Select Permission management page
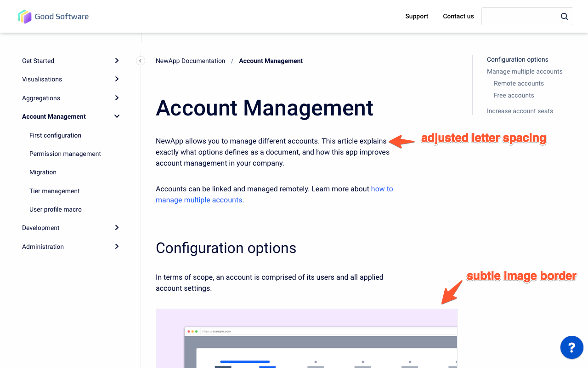Viewport: 588px width, 368px height. coord(65,154)
